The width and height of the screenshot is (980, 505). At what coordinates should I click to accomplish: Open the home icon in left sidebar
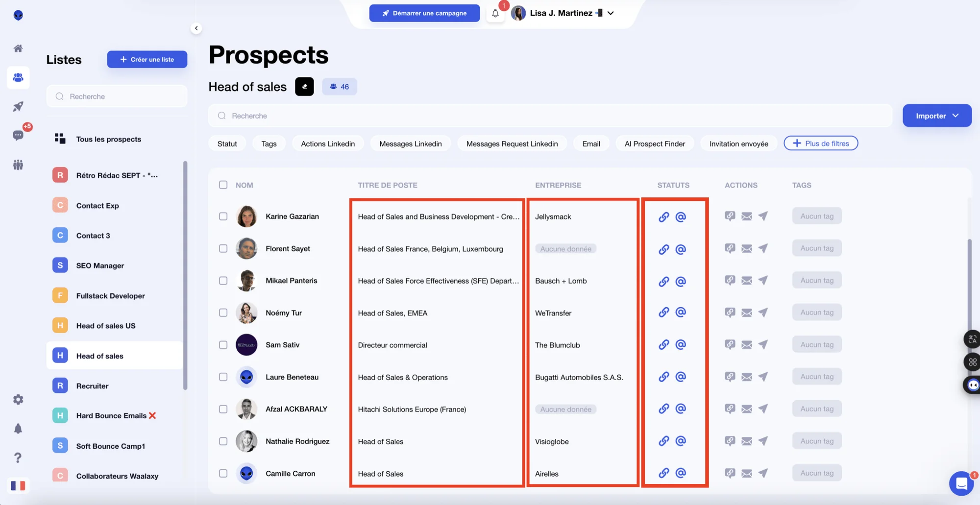(x=18, y=48)
